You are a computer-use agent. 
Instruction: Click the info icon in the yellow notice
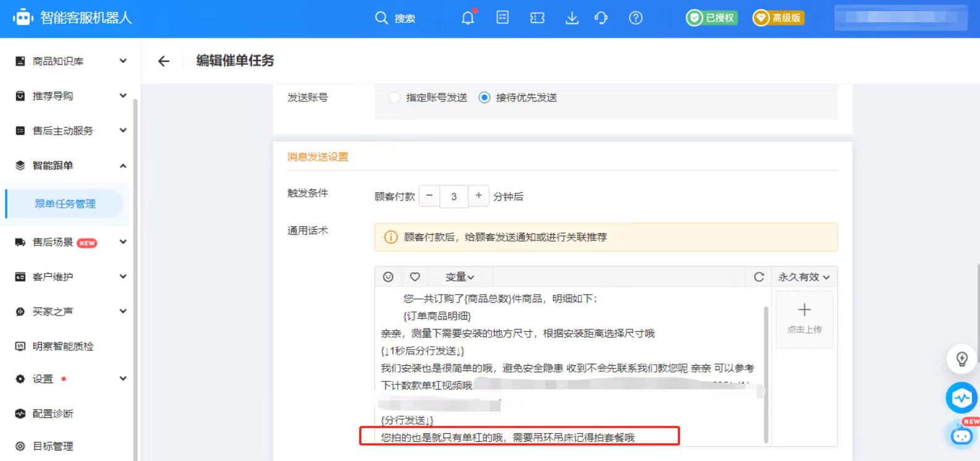point(391,237)
